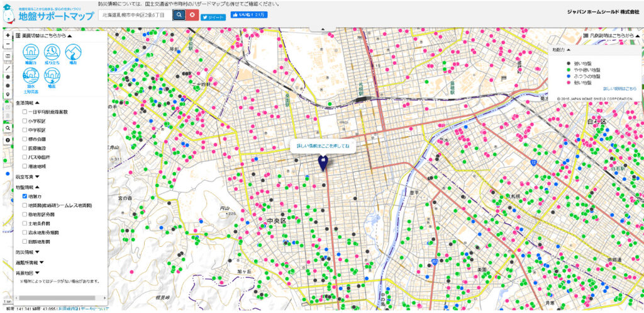644x313 pixels.
Task: Enable the 土地条件図 checkbox
Action: tap(25, 224)
